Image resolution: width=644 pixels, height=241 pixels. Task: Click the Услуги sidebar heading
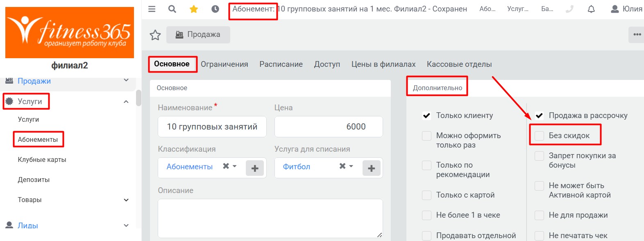(x=30, y=102)
